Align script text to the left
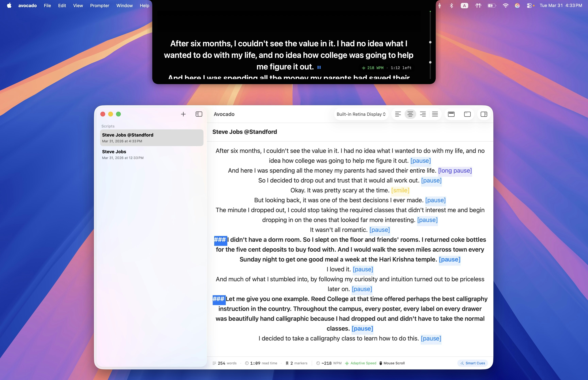This screenshot has width=588, height=380. click(x=398, y=114)
